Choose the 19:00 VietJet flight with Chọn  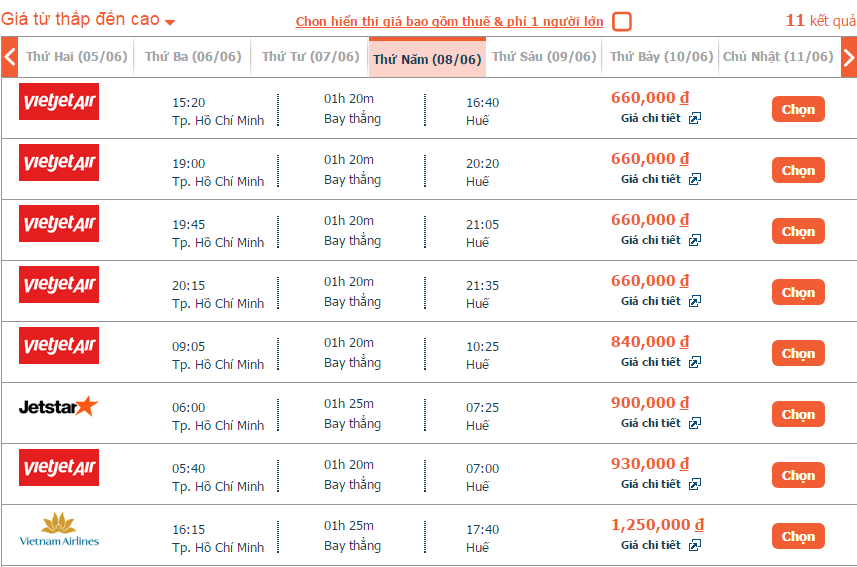tap(798, 171)
